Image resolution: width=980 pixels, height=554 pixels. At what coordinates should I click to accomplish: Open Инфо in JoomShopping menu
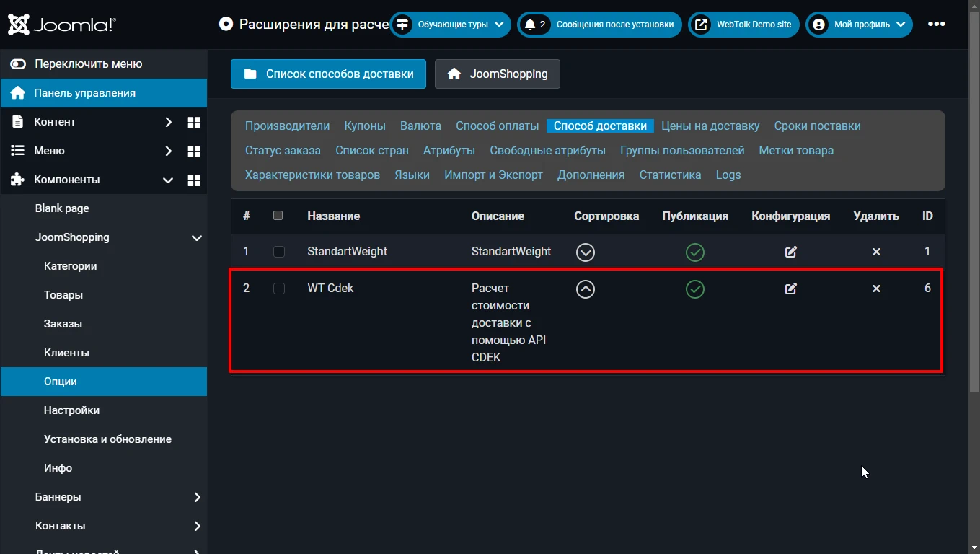pos(58,468)
